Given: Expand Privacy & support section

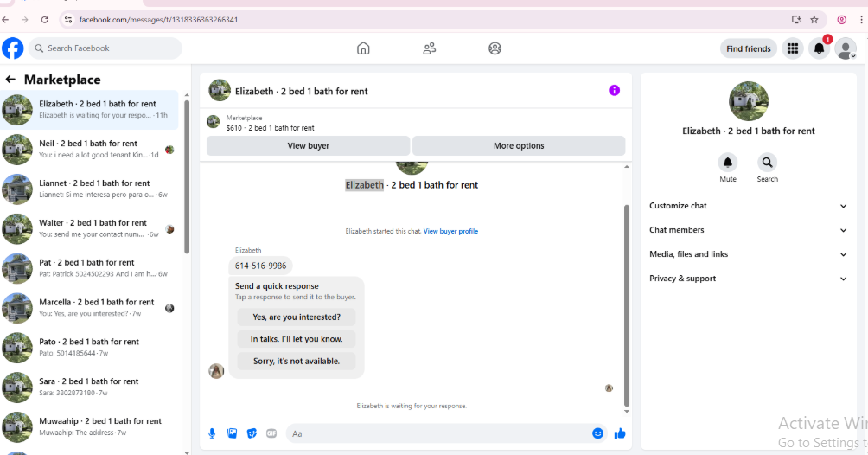Looking at the screenshot, I should tap(749, 279).
